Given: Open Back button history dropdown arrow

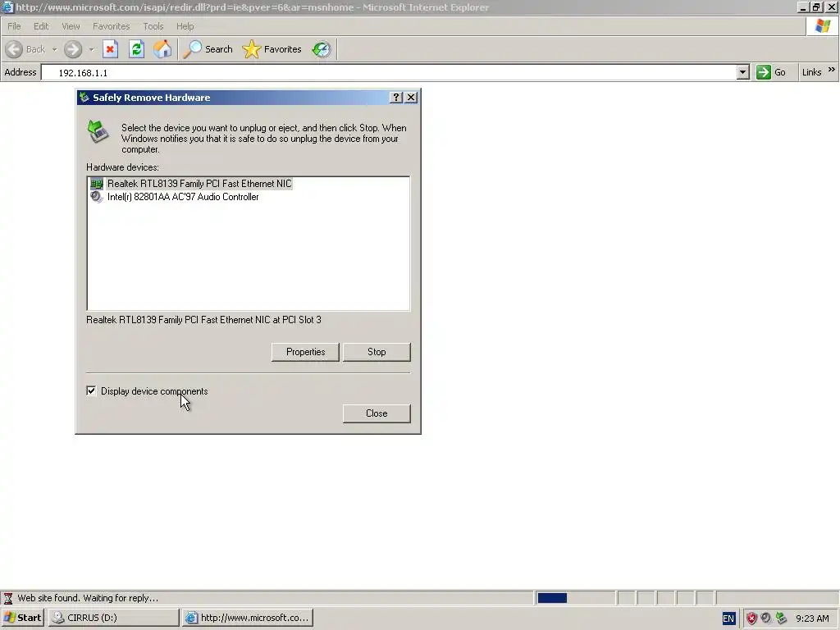Looking at the screenshot, I should pos(54,49).
